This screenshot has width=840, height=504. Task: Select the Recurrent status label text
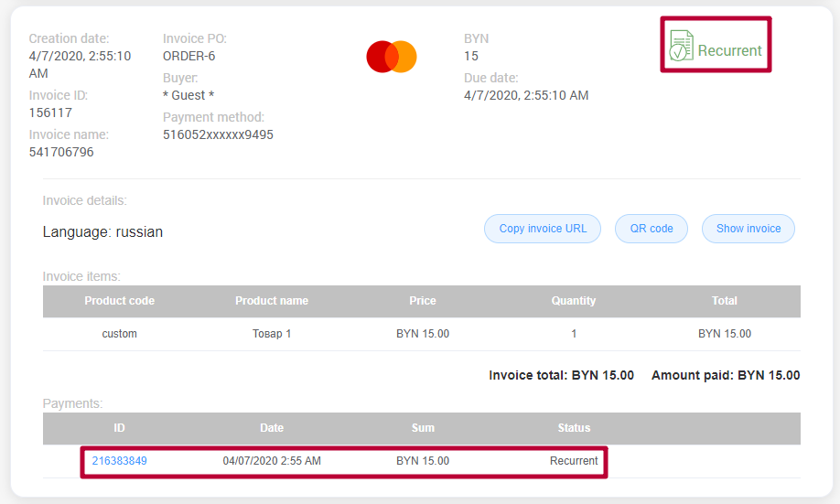click(x=729, y=51)
